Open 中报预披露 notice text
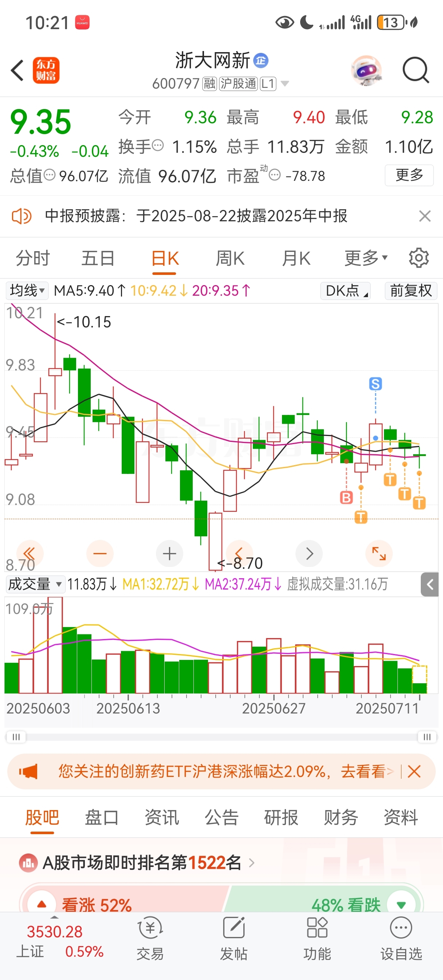This screenshot has width=443, height=980. point(196,216)
